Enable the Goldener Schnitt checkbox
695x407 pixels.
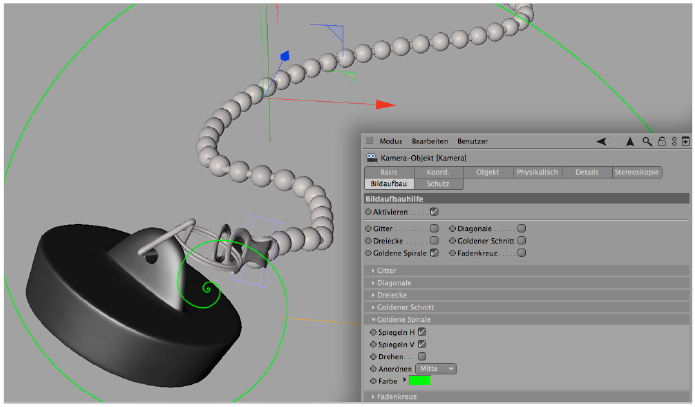(x=521, y=241)
